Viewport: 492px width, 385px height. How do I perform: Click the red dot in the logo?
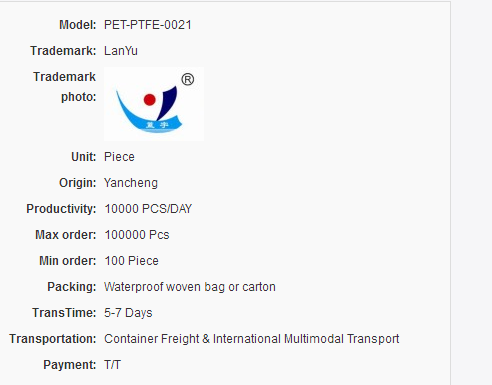click(x=150, y=100)
